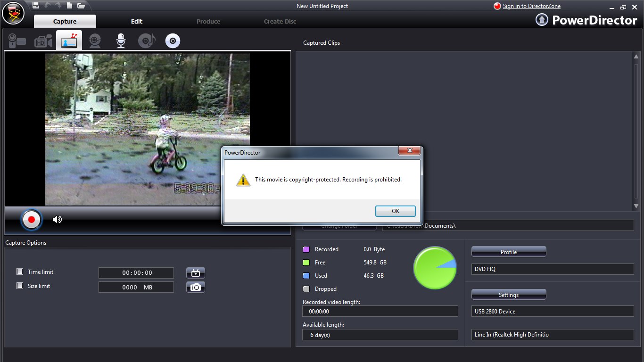Select capture from HDV camcorder icon
The image size is (644, 362).
[43, 41]
